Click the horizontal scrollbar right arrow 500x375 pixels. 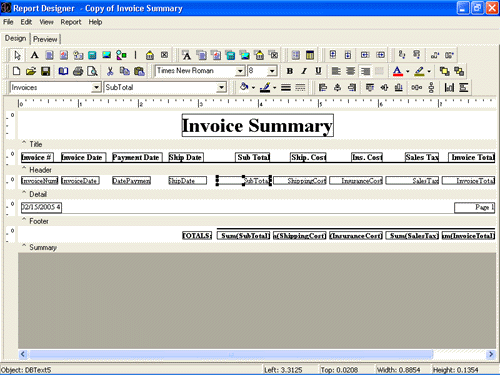[x=491, y=354]
